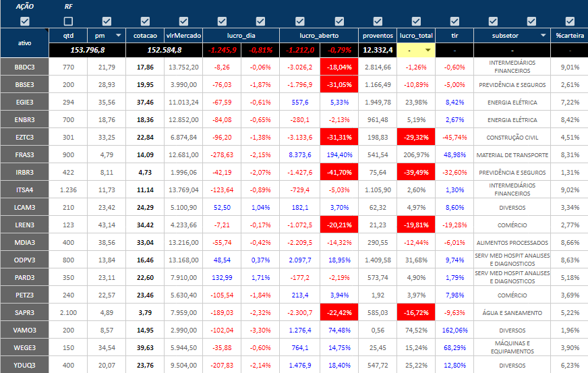Open dropdown arrow in yellow lucro_total cell

pos(428,50)
